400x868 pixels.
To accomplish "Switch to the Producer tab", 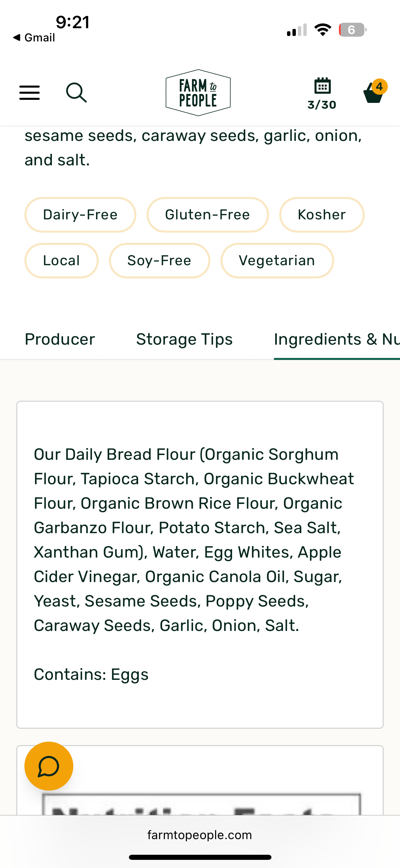I will pos(60,339).
